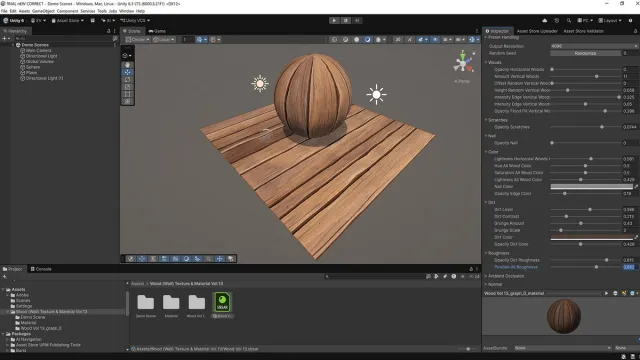The width and height of the screenshot is (640, 360).
Task: Click the Project panel search field
Action: 375,276
